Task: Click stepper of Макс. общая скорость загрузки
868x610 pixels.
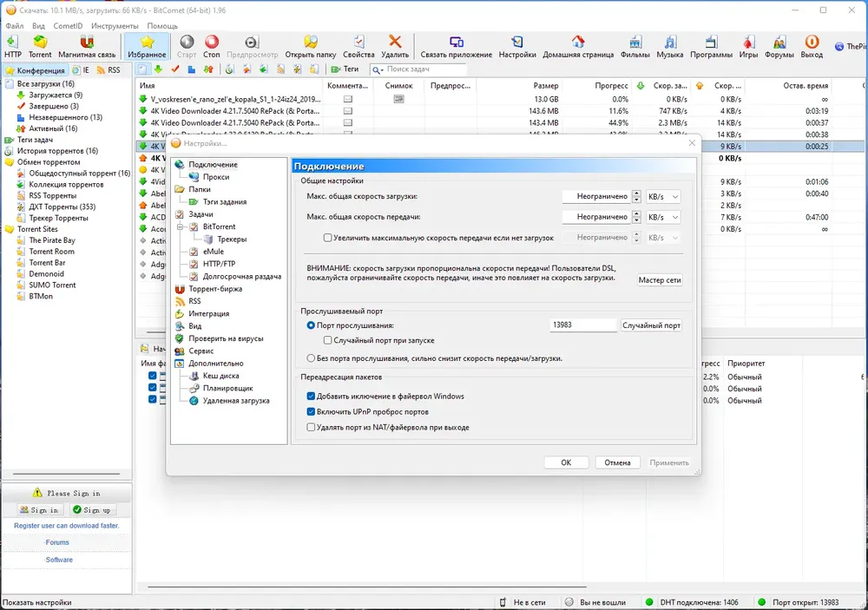Action: tap(636, 196)
